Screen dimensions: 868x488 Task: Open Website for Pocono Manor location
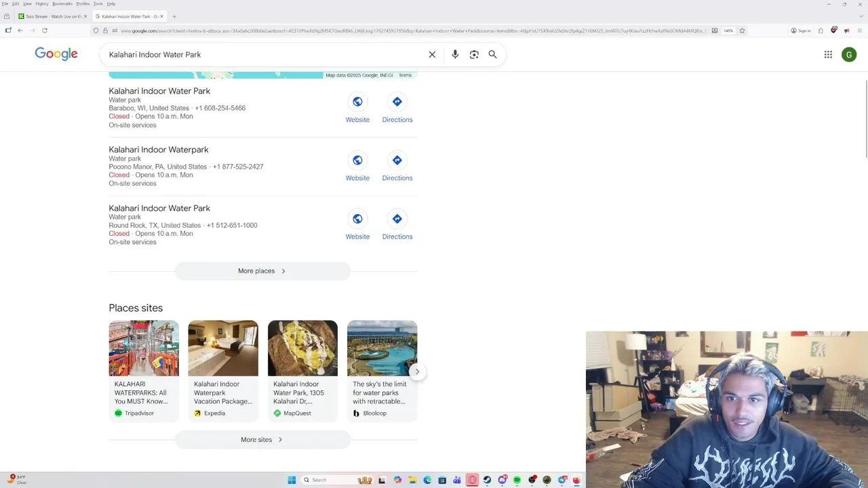tap(357, 167)
